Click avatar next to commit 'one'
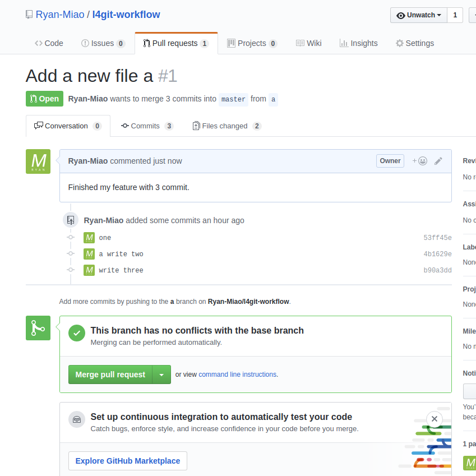The width and height of the screenshot is (476, 476). coord(89,238)
